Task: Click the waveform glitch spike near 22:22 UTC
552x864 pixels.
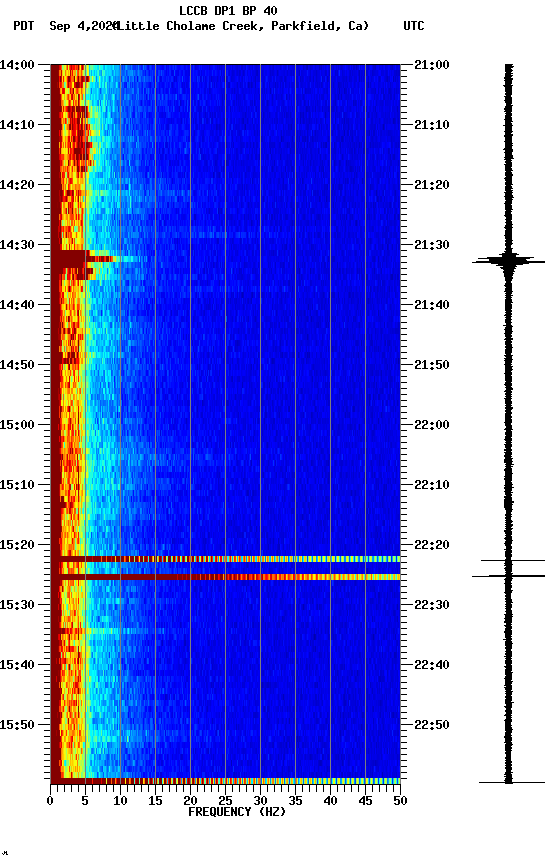Action: tap(513, 560)
